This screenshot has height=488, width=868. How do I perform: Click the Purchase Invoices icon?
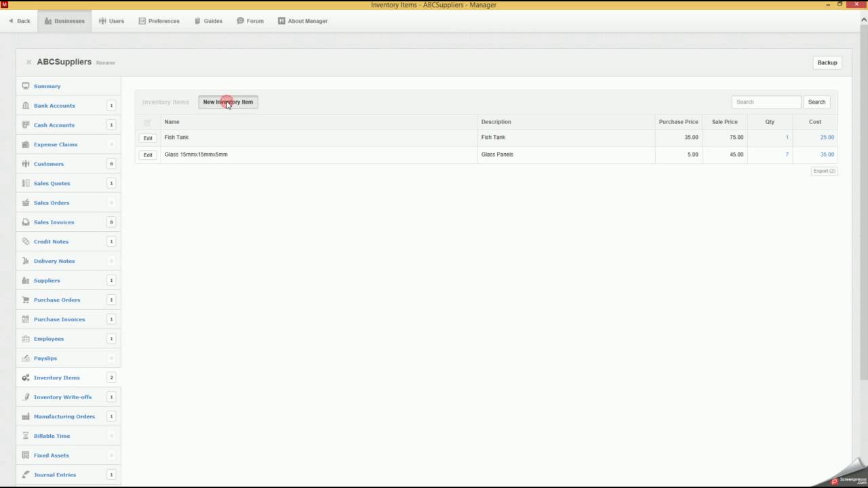[26, 319]
